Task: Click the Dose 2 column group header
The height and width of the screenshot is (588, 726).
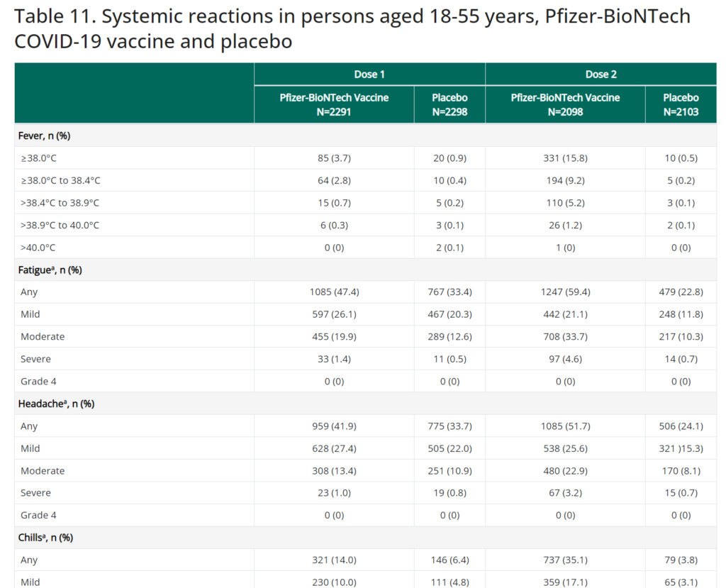Action: coord(601,74)
